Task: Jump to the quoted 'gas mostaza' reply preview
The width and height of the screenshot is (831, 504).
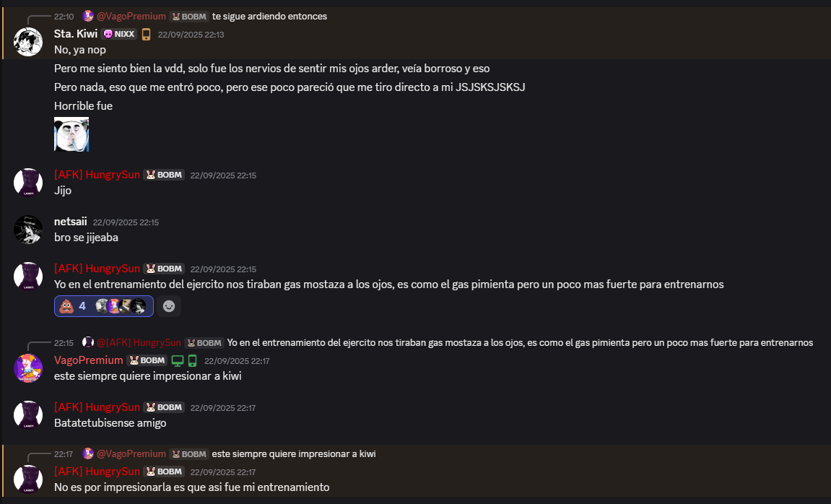Action: coord(520,343)
